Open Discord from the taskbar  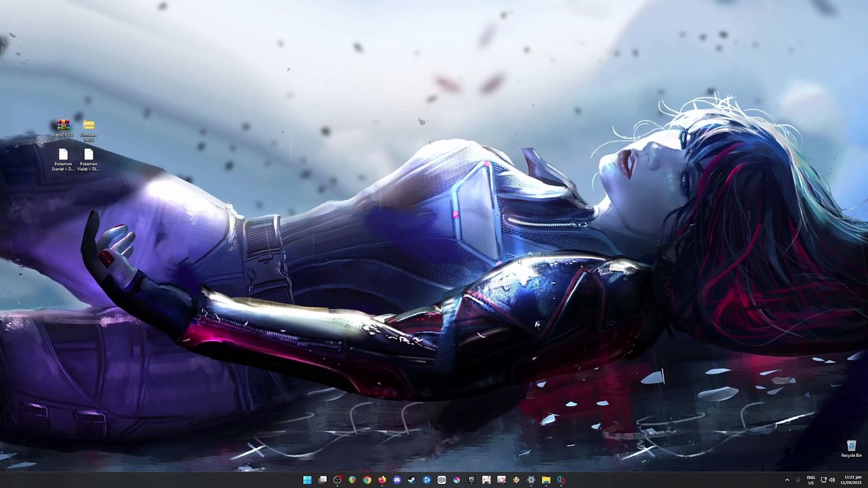coord(397,480)
